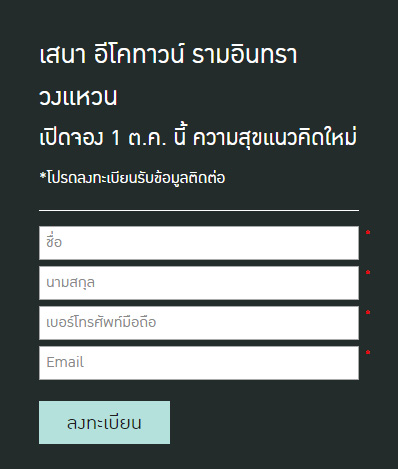Click the heading เสนา อีโคทาวน์ รามอินทรา

(168, 54)
